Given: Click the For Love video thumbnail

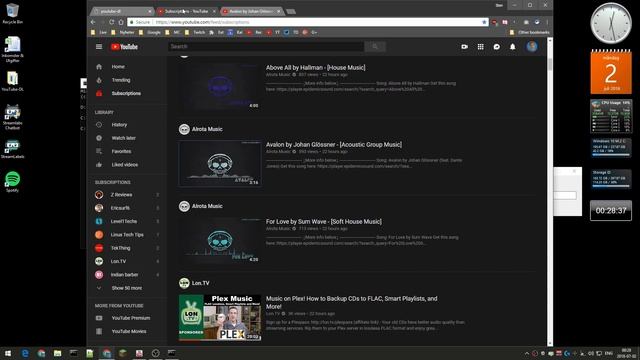Looking at the screenshot, I should coord(220,240).
